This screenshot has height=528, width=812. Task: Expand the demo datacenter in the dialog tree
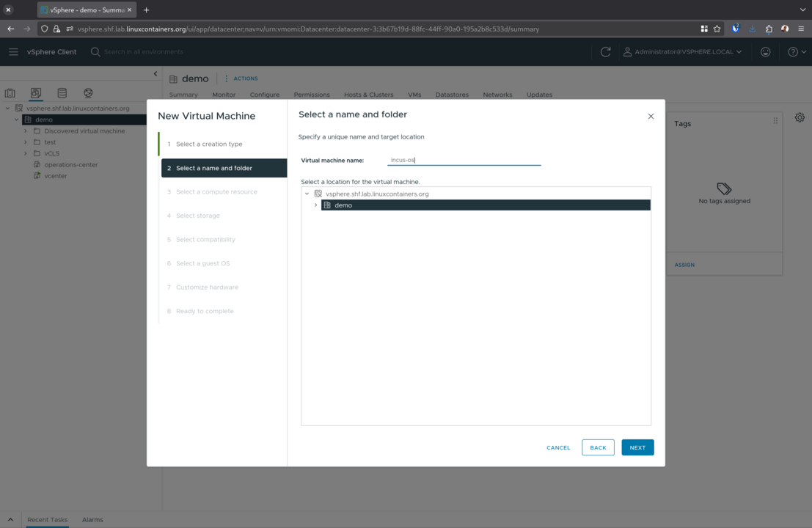[x=316, y=205]
